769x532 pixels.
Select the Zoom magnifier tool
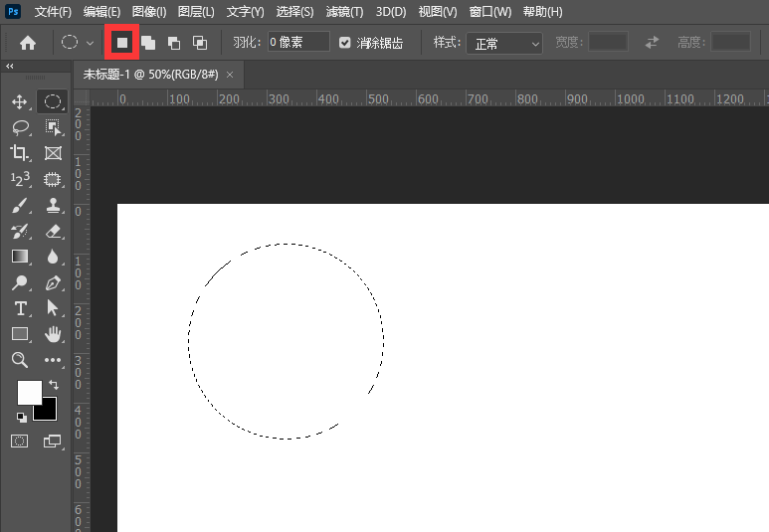coord(19,360)
